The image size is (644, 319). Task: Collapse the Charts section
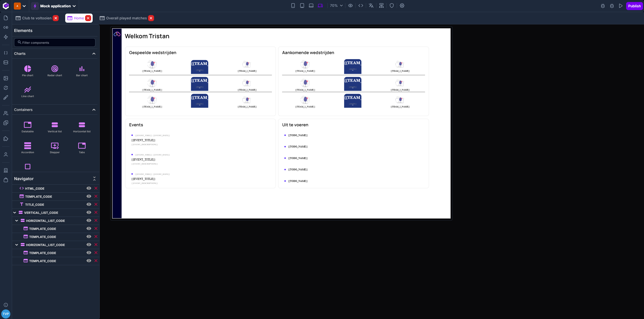click(94, 54)
